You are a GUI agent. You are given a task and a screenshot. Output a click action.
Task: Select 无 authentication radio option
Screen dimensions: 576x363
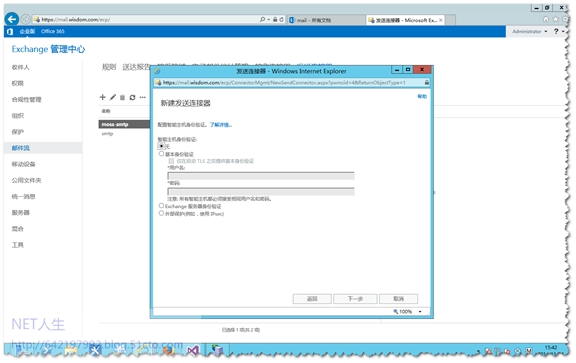pyautogui.click(x=161, y=146)
